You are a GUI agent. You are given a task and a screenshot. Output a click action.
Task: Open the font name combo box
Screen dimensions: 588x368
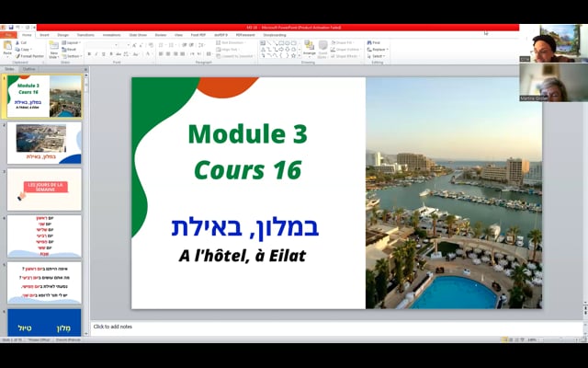[102, 45]
